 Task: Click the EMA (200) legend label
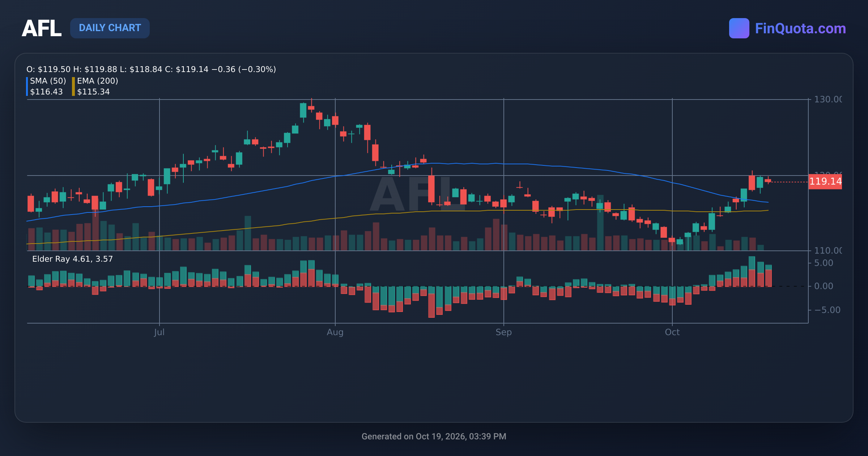click(x=98, y=81)
